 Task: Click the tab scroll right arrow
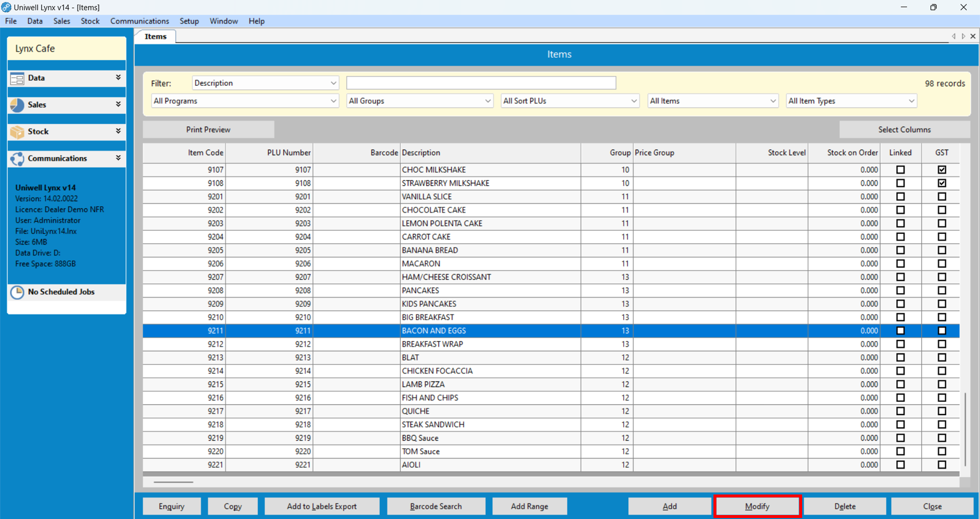[x=963, y=36]
